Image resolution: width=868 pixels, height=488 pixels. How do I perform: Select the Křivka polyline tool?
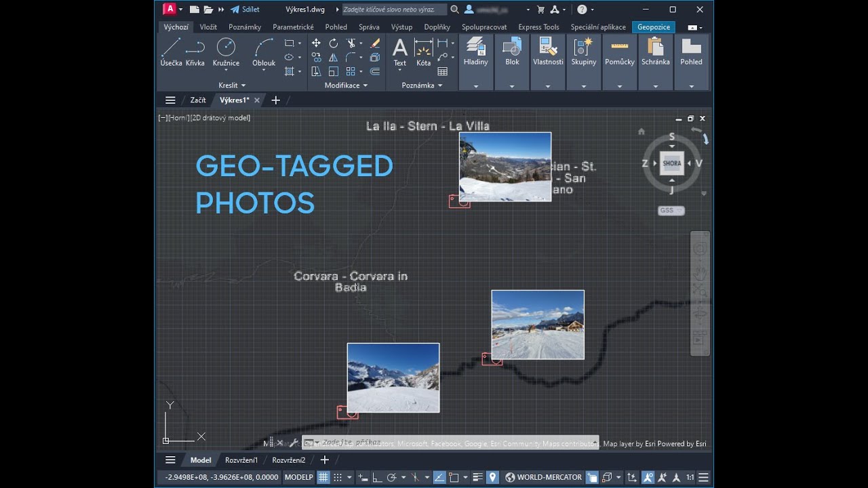[195, 52]
